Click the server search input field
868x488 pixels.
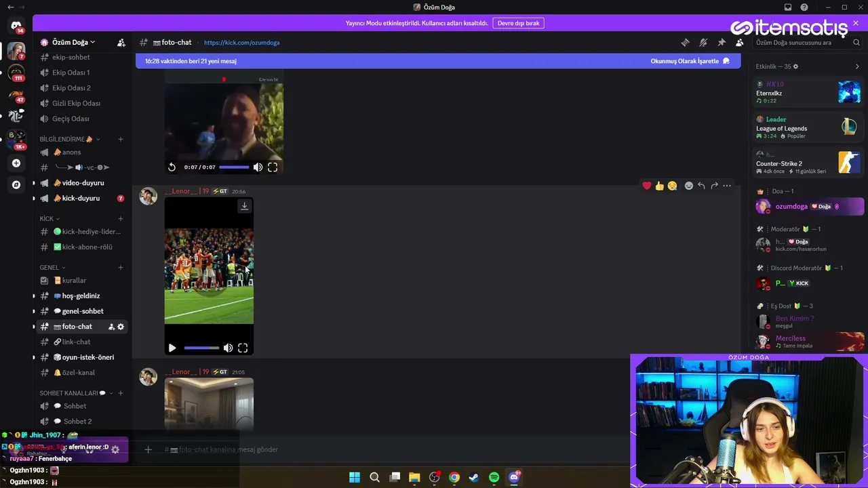(807, 42)
